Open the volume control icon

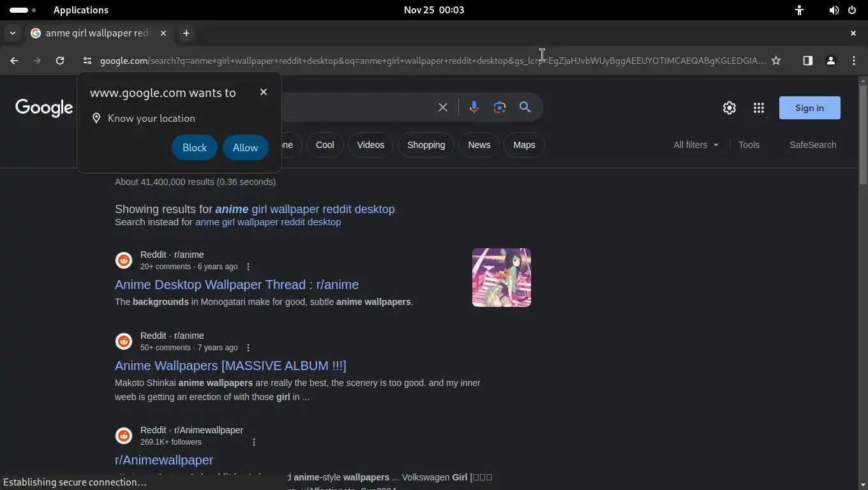click(x=834, y=10)
